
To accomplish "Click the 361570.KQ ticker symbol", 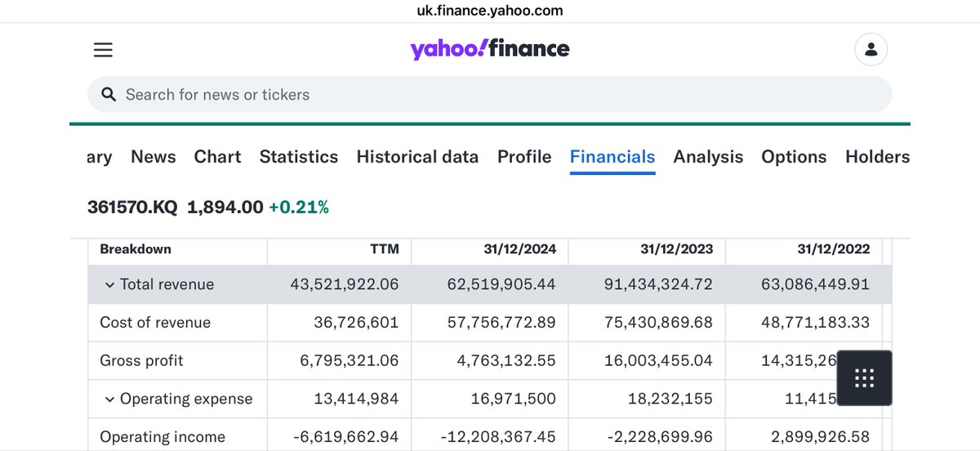I will pyautogui.click(x=132, y=208).
